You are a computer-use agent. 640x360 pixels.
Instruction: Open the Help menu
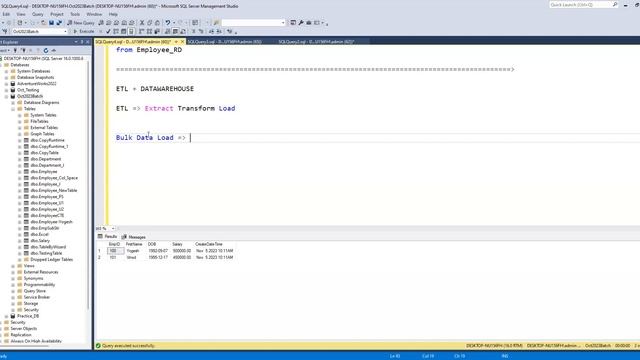click(x=113, y=14)
